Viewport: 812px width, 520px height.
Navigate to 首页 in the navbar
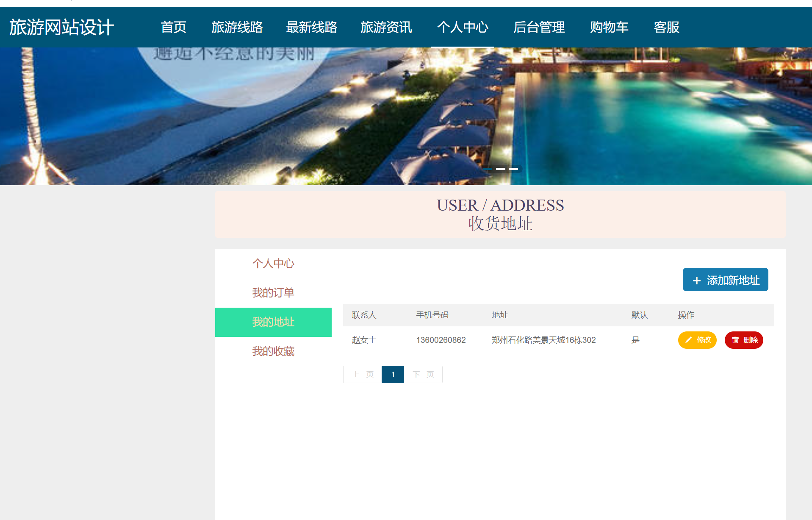coord(173,28)
